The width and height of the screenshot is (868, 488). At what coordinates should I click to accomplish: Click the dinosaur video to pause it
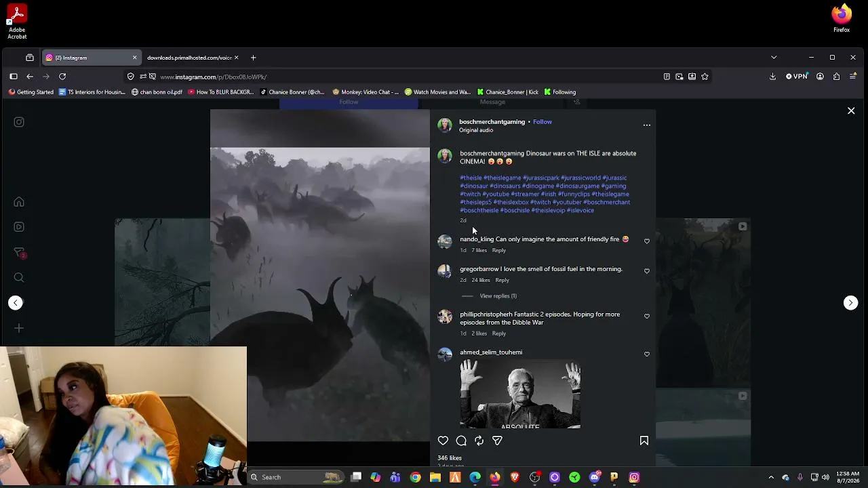(320, 288)
